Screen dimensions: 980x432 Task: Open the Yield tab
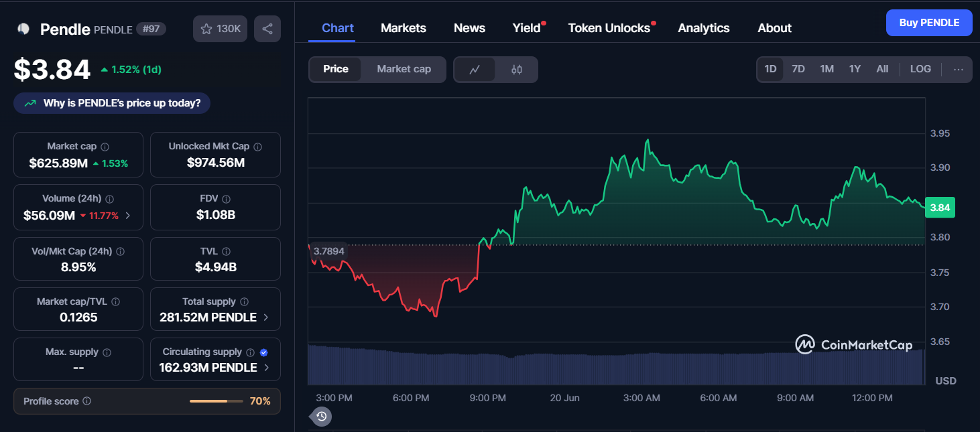click(x=527, y=28)
